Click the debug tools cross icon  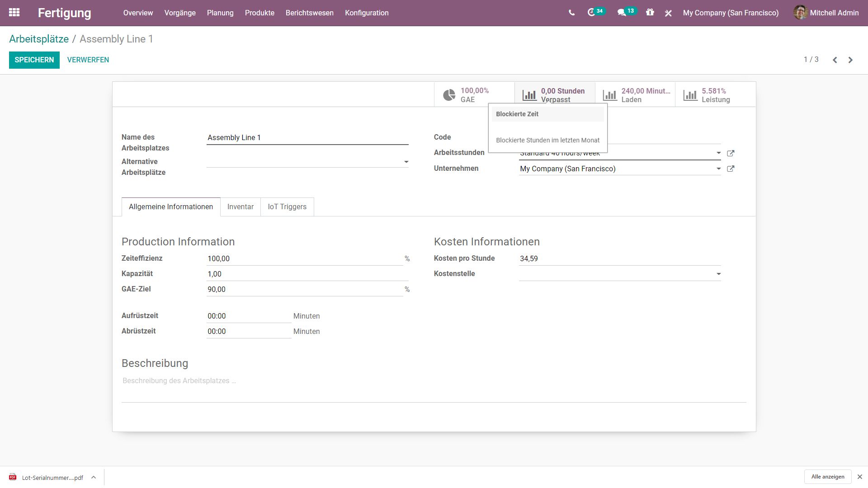668,13
